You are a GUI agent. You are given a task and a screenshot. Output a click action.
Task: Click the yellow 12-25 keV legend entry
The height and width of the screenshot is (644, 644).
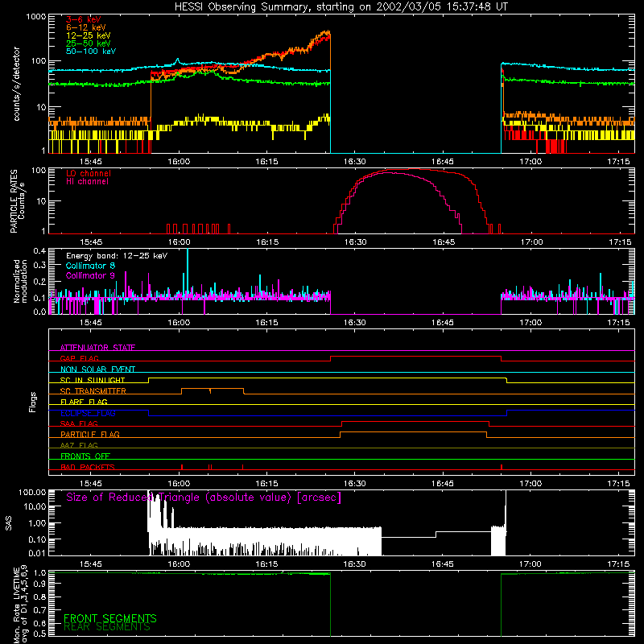click(89, 35)
